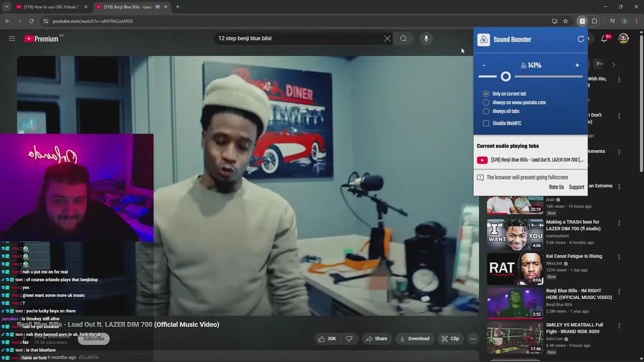Click the Sound Booster extension toolbar icon
Screen dimensions: 644x362
point(582,21)
